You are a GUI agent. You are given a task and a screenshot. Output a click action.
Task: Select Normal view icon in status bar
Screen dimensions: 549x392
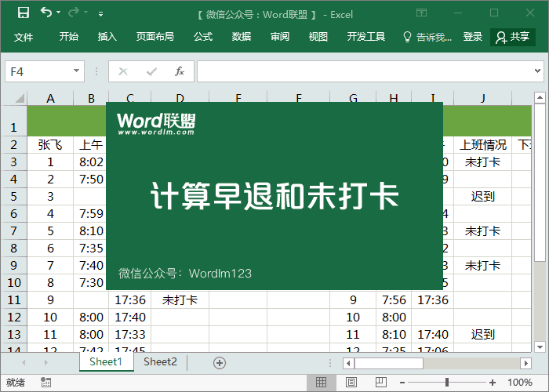pos(321,383)
